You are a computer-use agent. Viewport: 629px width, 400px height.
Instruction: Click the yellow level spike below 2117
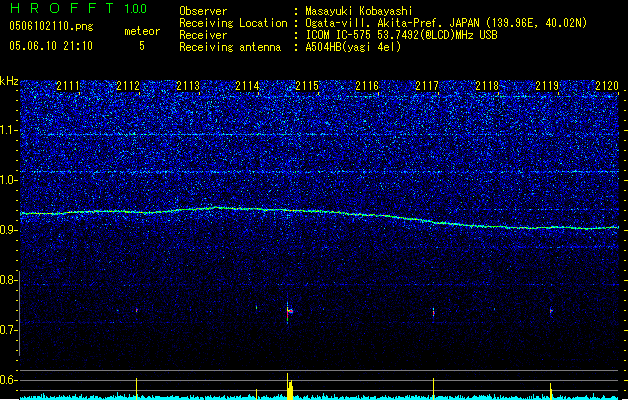coord(433,388)
